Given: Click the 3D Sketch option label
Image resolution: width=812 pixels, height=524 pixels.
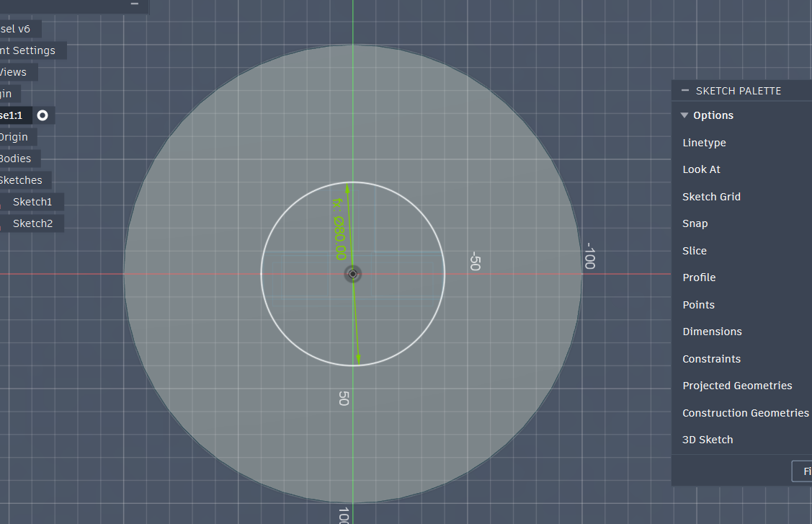Looking at the screenshot, I should (708, 440).
